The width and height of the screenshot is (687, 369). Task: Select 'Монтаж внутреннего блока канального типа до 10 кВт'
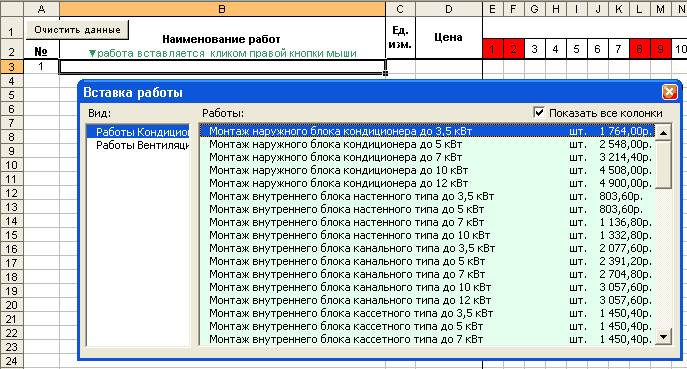click(x=428, y=287)
